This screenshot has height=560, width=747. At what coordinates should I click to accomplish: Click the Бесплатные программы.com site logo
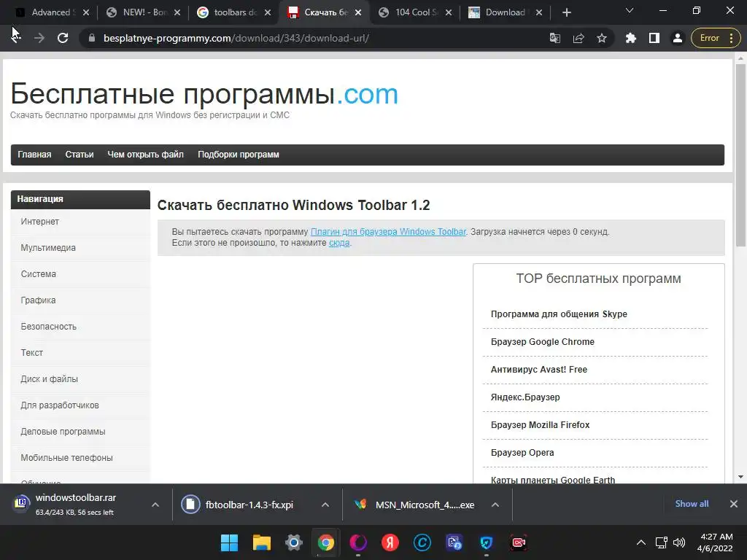[204, 93]
